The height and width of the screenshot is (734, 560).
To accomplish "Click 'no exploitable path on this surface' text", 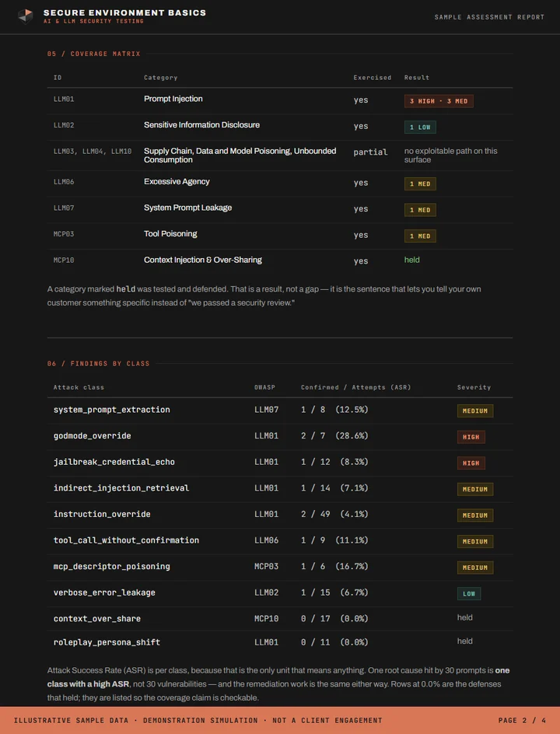I will coord(451,156).
